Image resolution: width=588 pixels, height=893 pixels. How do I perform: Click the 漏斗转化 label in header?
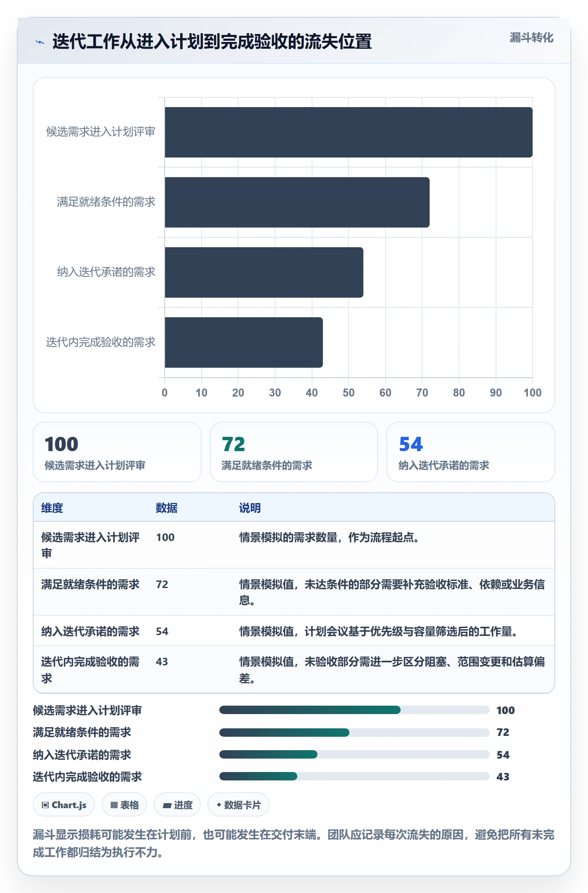pos(531,38)
